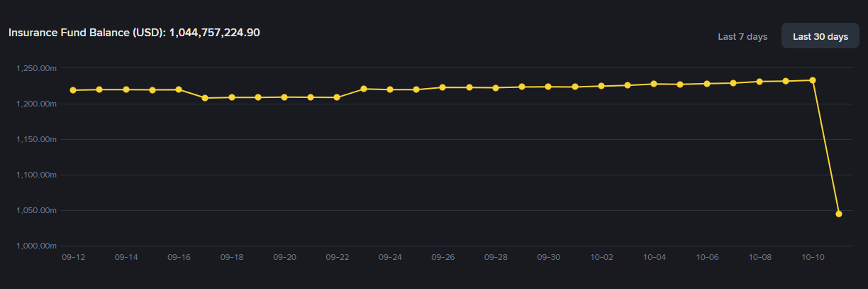This screenshot has height=289, width=868.
Task: Click the peak data point at 10-10
Action: tap(813, 80)
